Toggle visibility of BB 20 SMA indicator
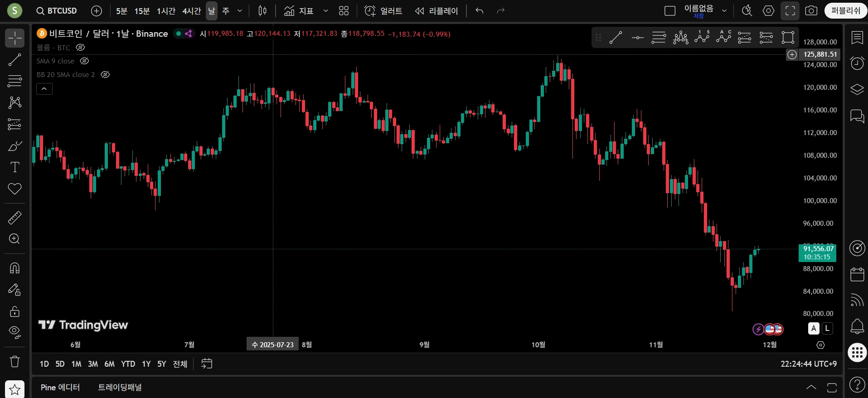868x398 pixels. point(105,75)
